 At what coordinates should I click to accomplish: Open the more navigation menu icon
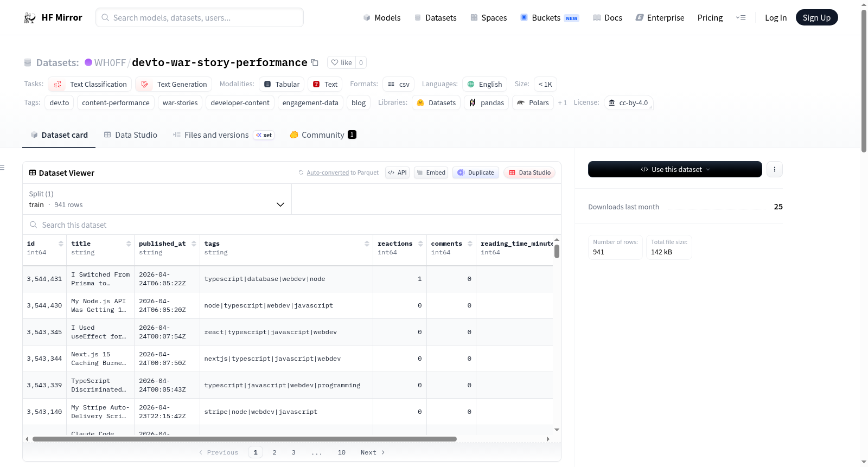coord(741,18)
